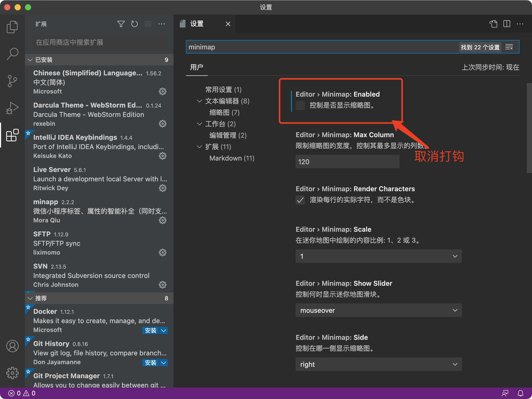
Task: Open the settings gear for Live Server
Action: pos(163,188)
